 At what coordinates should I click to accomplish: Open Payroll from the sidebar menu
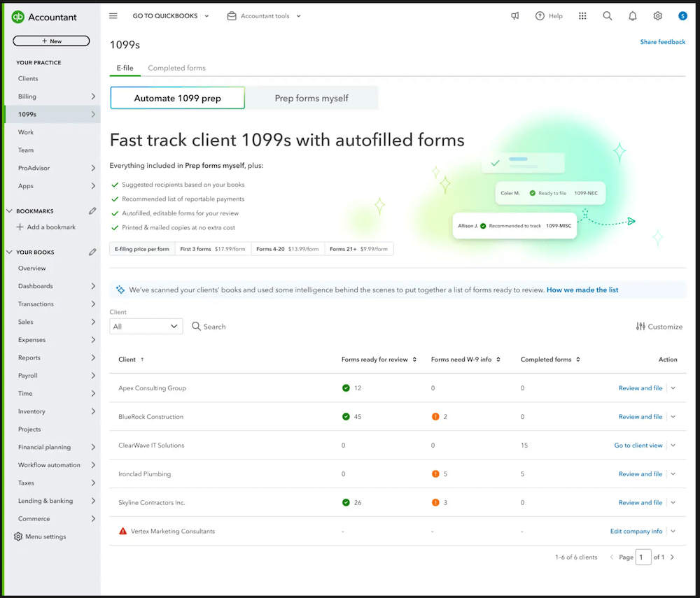(29, 376)
